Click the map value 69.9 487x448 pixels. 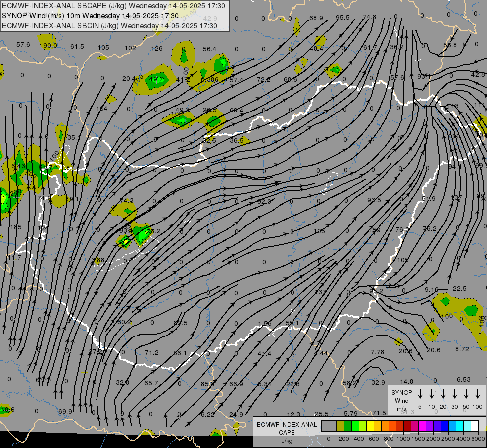(x=65, y=411)
